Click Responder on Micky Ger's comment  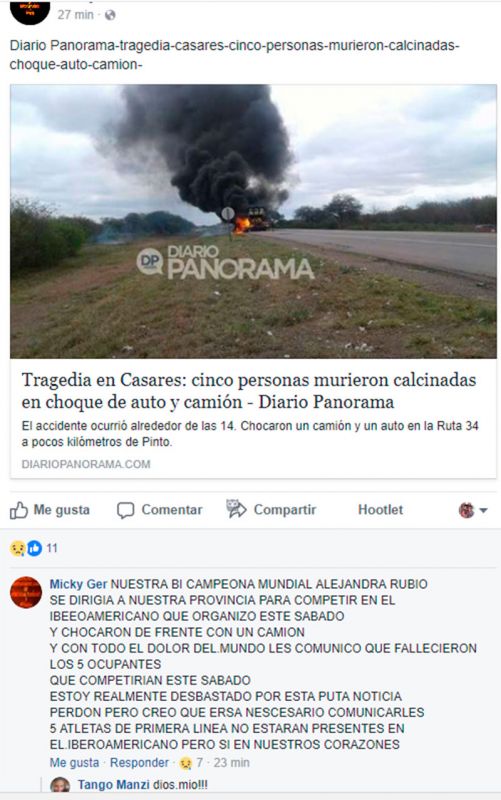point(139,763)
